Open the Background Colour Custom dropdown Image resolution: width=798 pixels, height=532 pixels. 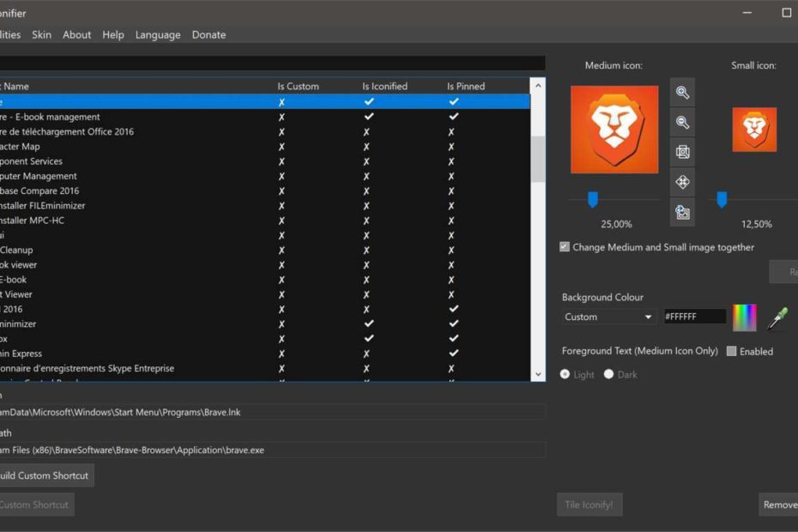point(608,317)
